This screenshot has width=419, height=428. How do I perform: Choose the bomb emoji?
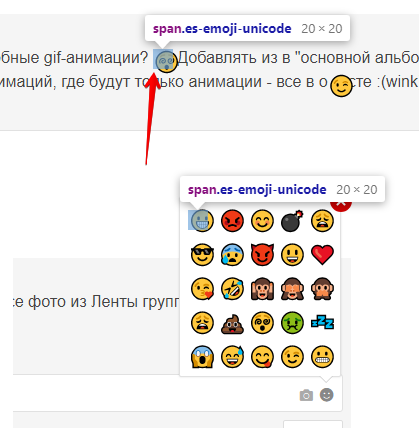292,221
